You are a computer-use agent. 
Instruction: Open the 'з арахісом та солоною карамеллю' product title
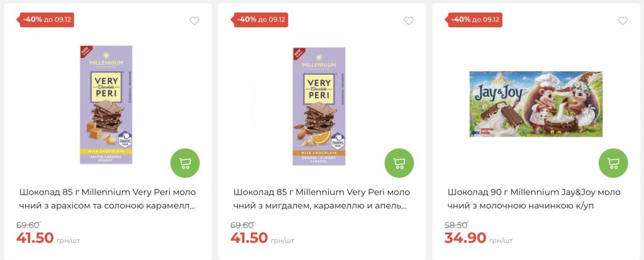[108, 198]
